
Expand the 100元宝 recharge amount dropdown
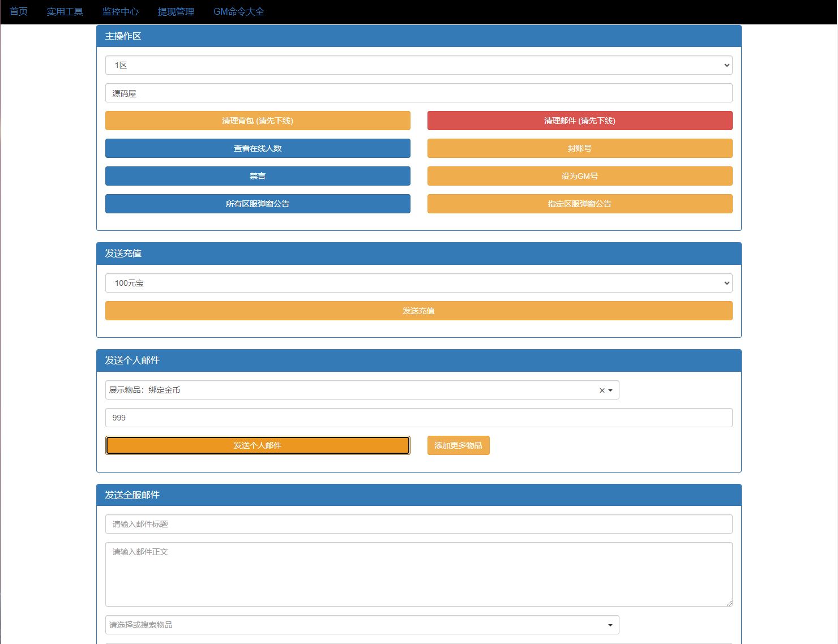click(x=418, y=283)
